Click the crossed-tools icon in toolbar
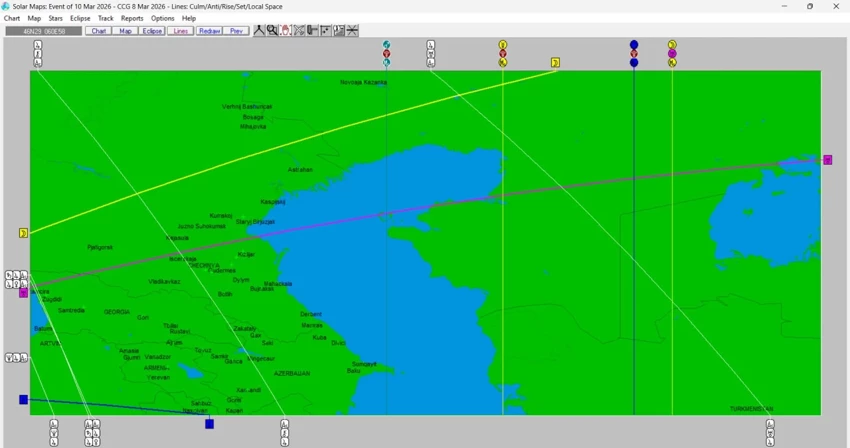The height and width of the screenshot is (448, 850). [299, 30]
